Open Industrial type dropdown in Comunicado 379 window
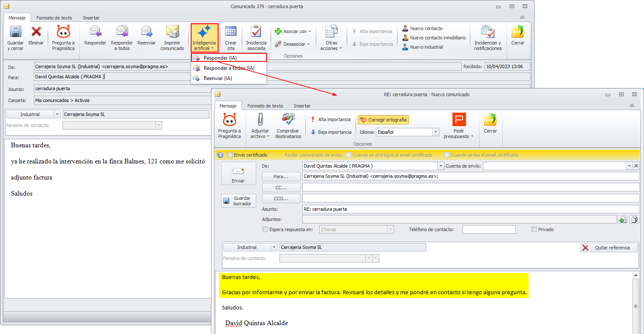 [x=58, y=114]
